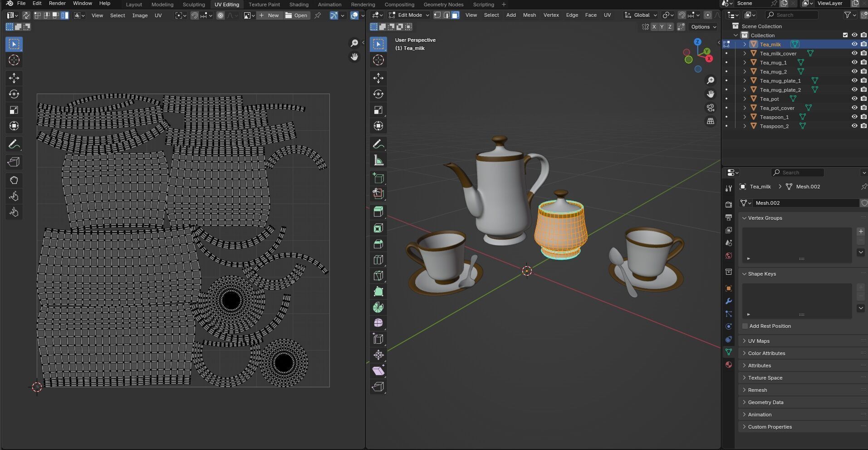Click Open image button
This screenshot has width=868, height=450.
296,15
